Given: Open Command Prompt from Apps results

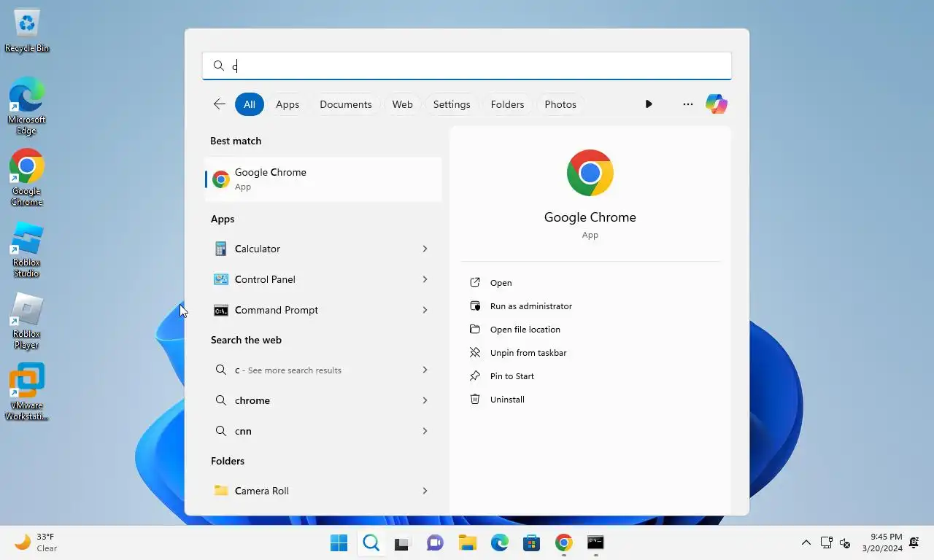Looking at the screenshot, I should pyautogui.click(x=311, y=310).
